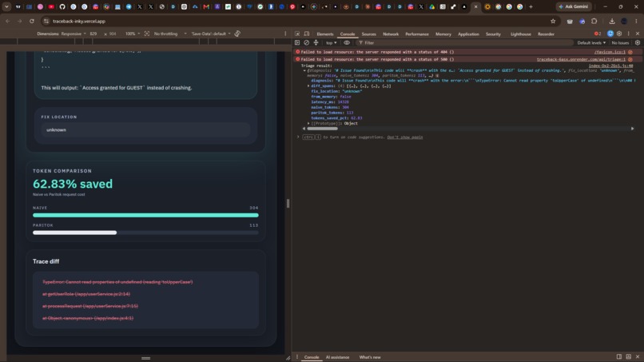
Task: Open DevTools settings gear
Action: (619, 34)
